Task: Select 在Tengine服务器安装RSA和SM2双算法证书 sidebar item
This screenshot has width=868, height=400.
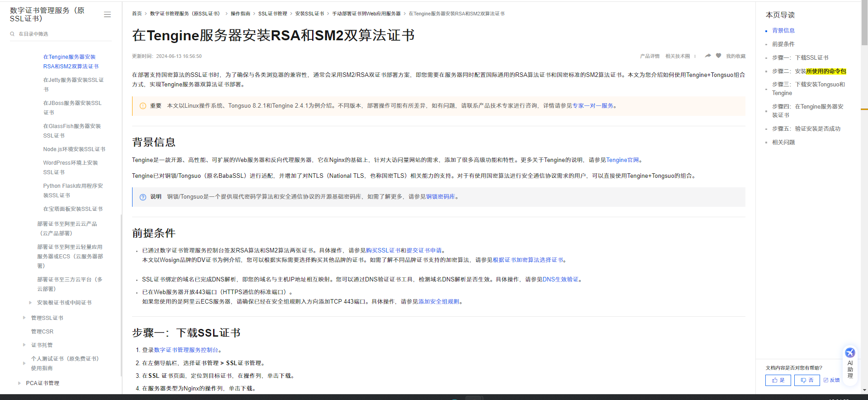Action: point(71,62)
